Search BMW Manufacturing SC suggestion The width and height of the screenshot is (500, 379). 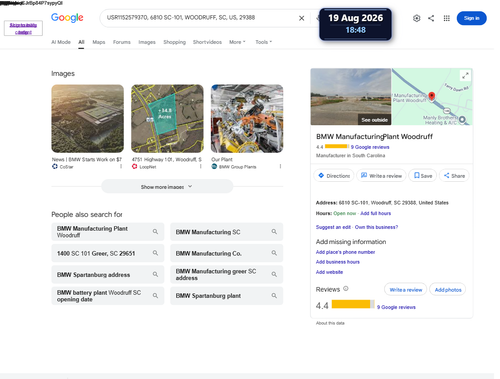pyautogui.click(x=226, y=232)
